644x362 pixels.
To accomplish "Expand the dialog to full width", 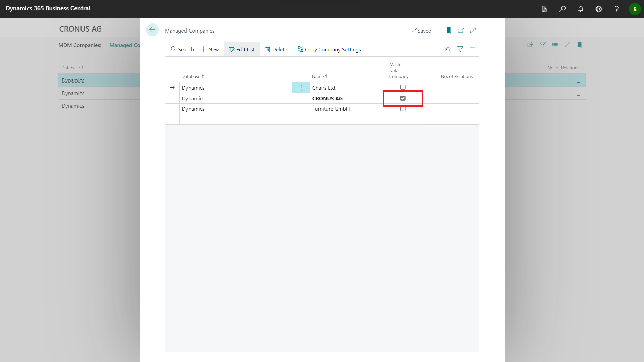I will coord(473,31).
